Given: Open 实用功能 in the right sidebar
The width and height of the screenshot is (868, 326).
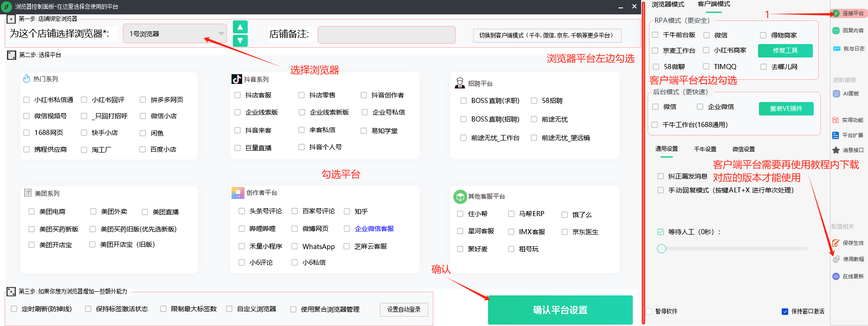Looking at the screenshot, I should (849, 120).
